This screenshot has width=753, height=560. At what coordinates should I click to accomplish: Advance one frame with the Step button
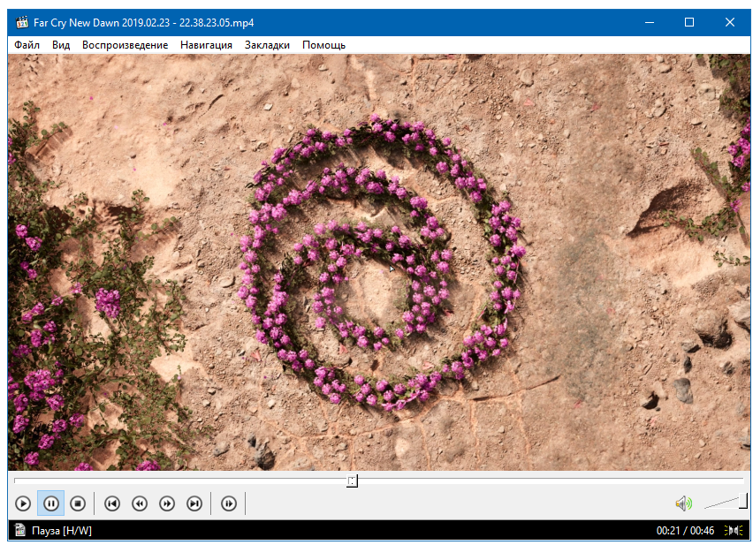click(229, 503)
